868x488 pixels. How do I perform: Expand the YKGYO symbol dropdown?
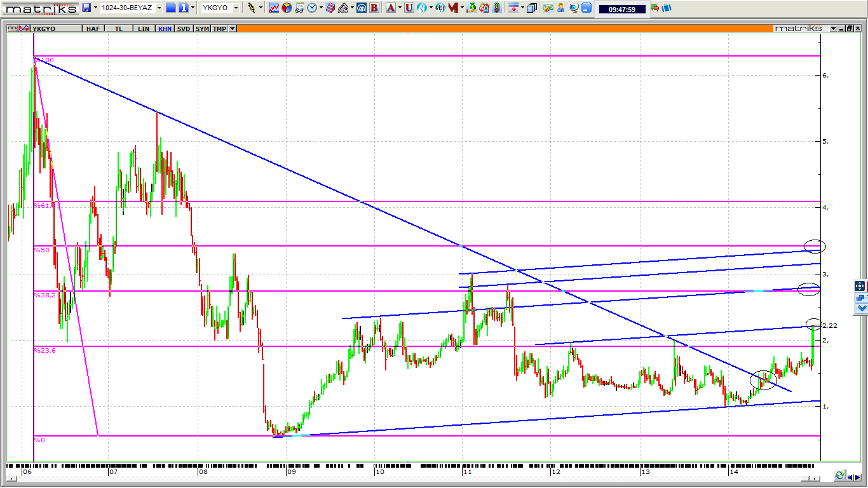tap(236, 8)
